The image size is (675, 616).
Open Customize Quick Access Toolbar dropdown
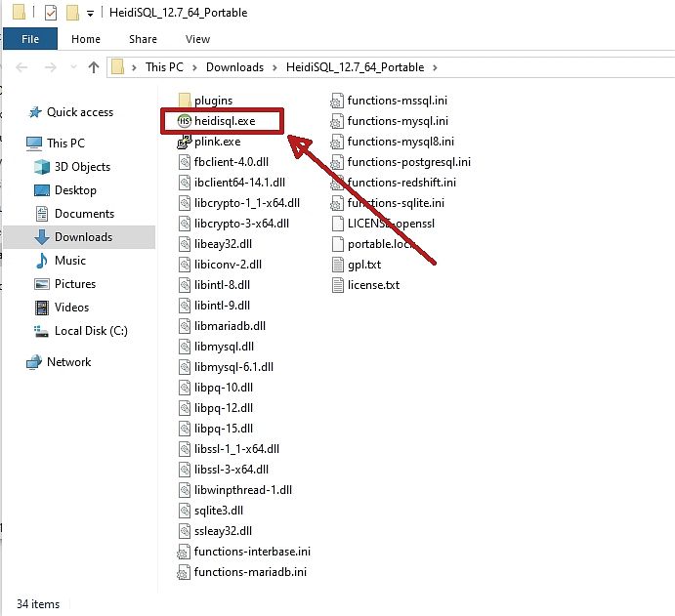[x=90, y=14]
